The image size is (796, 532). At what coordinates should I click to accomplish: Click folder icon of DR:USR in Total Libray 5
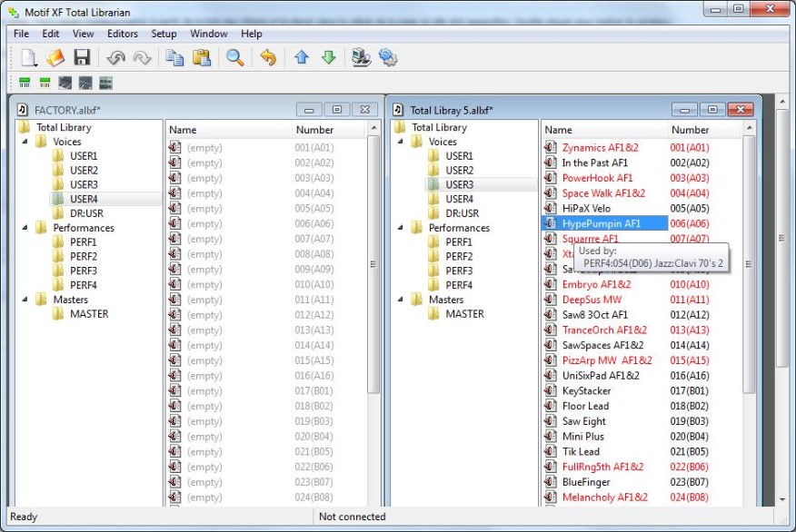point(434,213)
